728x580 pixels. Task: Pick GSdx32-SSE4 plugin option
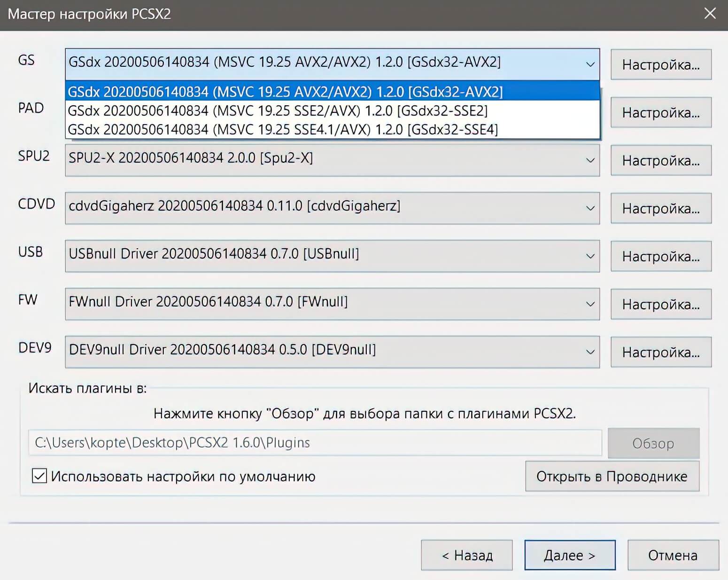tap(333, 129)
